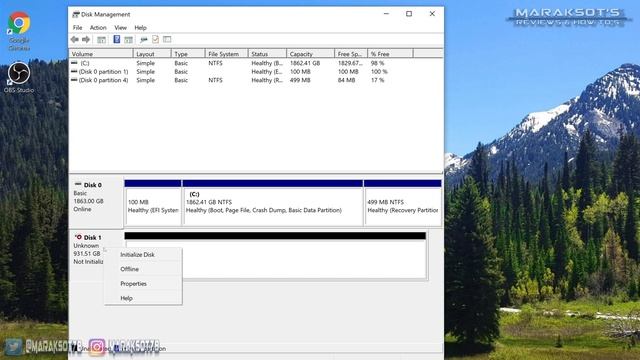The height and width of the screenshot is (360, 640).
Task: Maximize the Disk Management window
Action: pyautogui.click(x=409, y=14)
